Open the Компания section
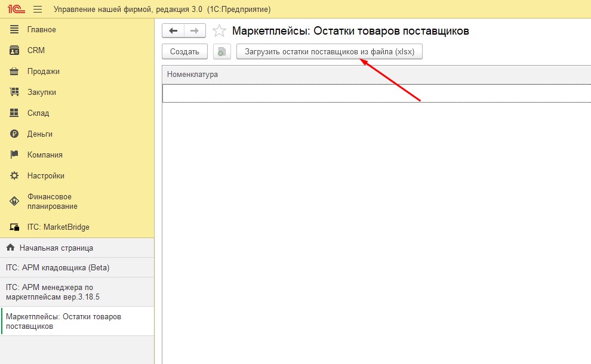The height and width of the screenshot is (364, 591). [45, 155]
